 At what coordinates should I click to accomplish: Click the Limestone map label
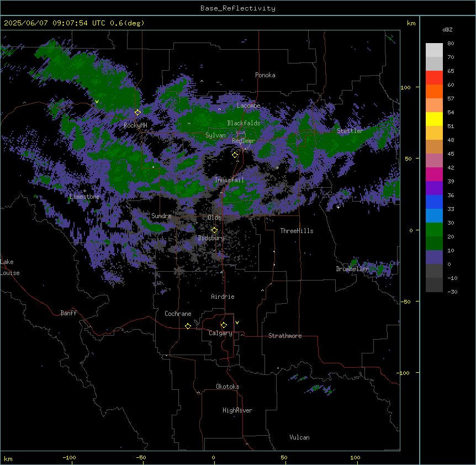84,197
